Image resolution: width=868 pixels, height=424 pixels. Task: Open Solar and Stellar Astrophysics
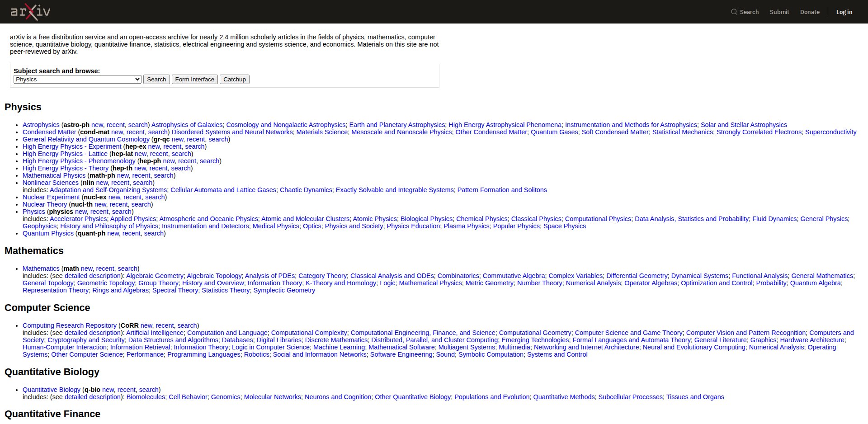[x=744, y=125]
